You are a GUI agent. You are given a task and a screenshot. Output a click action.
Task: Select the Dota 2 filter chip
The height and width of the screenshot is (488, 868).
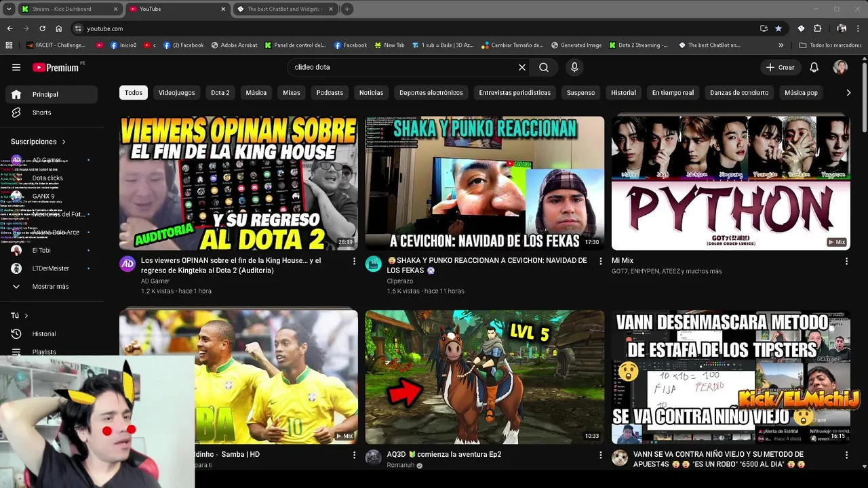220,93
